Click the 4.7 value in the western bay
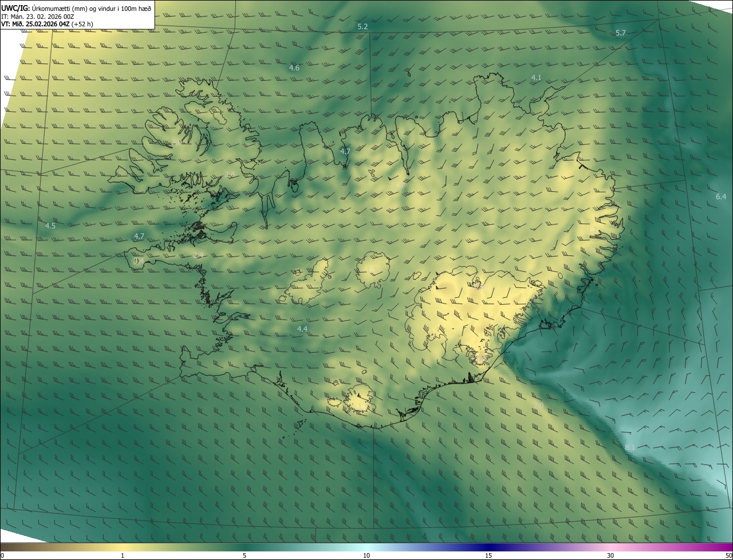 pyautogui.click(x=139, y=236)
